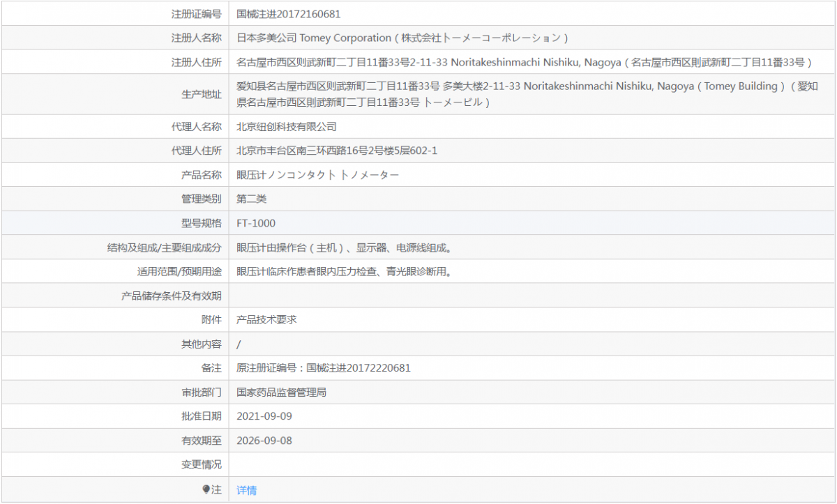The image size is (837, 504).
Task: Click the 变更情况 label
Action: coord(202,464)
